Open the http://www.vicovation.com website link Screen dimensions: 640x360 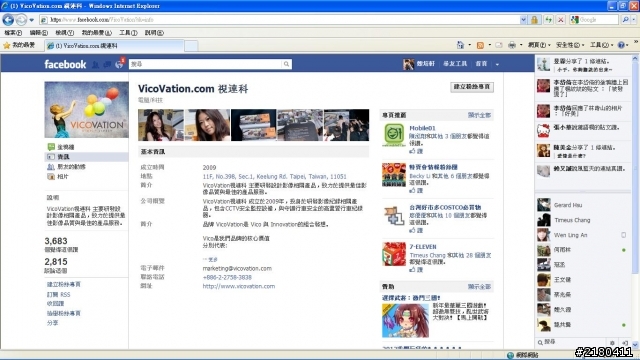tap(239, 286)
